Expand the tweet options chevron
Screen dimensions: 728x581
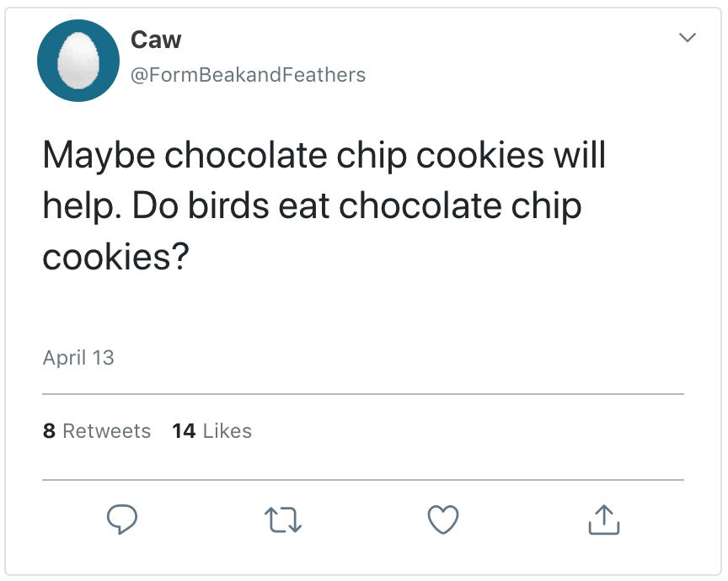[688, 38]
